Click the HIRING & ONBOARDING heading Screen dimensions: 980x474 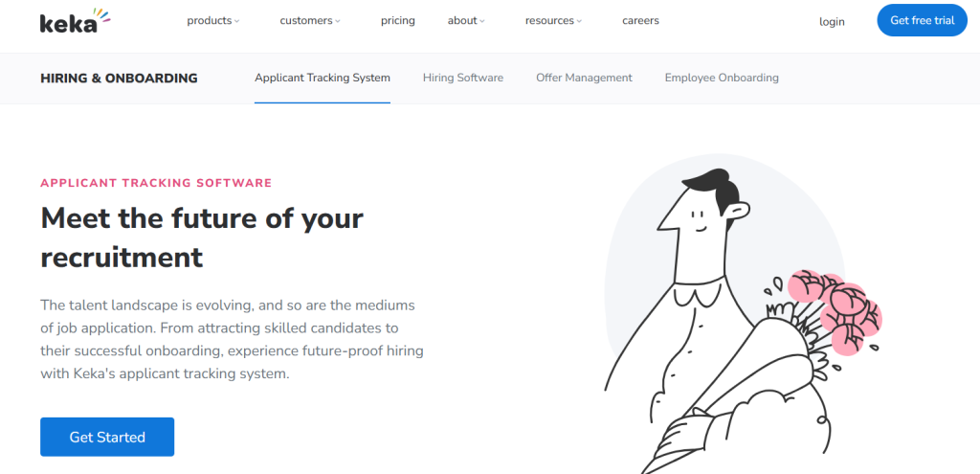click(x=119, y=79)
